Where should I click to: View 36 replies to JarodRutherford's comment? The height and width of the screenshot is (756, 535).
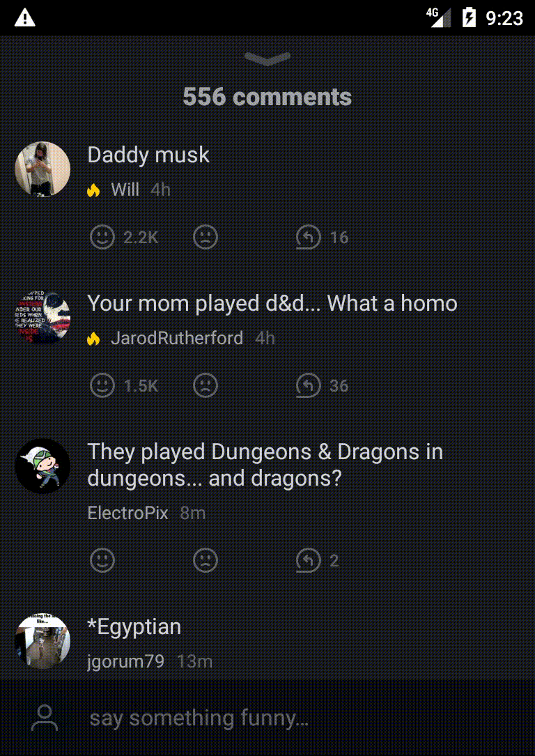coord(322,386)
